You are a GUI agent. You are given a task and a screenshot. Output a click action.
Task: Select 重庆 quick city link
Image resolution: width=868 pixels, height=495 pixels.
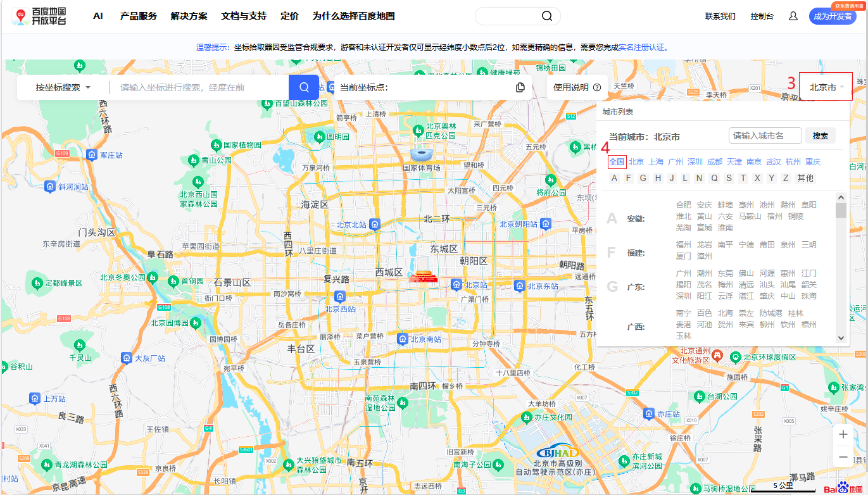pyautogui.click(x=813, y=162)
